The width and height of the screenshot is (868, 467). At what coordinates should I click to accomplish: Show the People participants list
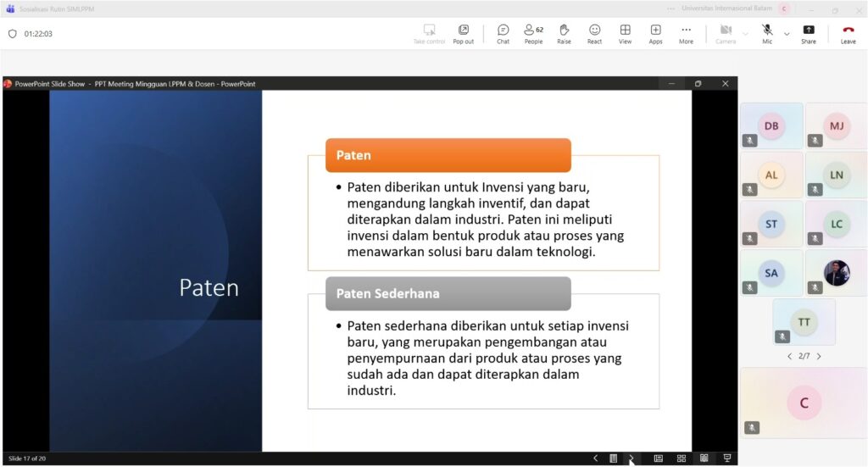533,34
